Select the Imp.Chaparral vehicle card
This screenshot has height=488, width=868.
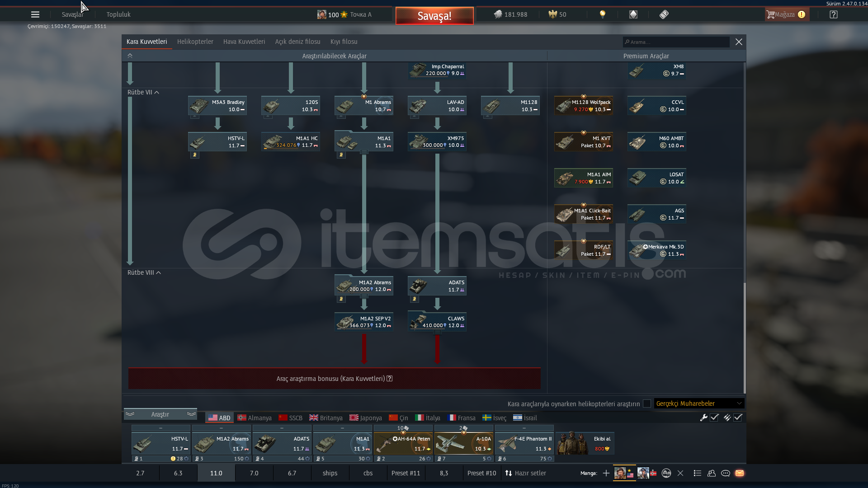pyautogui.click(x=437, y=70)
